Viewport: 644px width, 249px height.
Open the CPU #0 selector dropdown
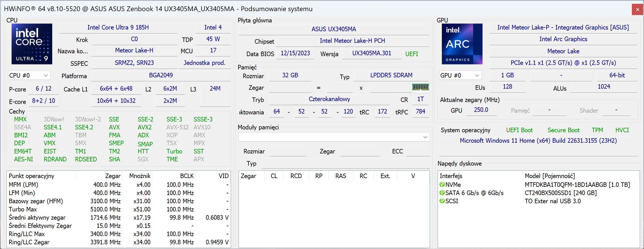pos(29,75)
